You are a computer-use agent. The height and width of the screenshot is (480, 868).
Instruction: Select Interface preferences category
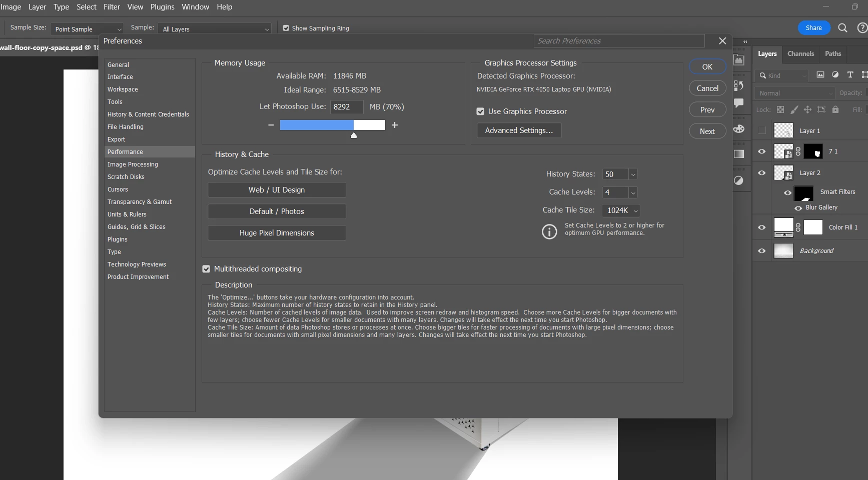click(150, 77)
